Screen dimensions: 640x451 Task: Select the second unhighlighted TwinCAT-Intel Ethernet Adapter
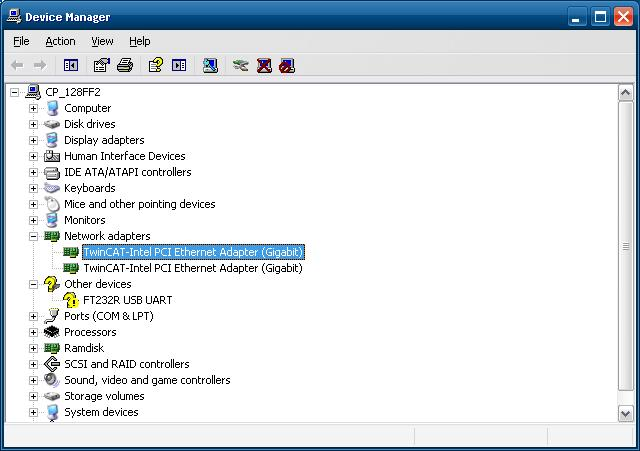tap(193, 268)
